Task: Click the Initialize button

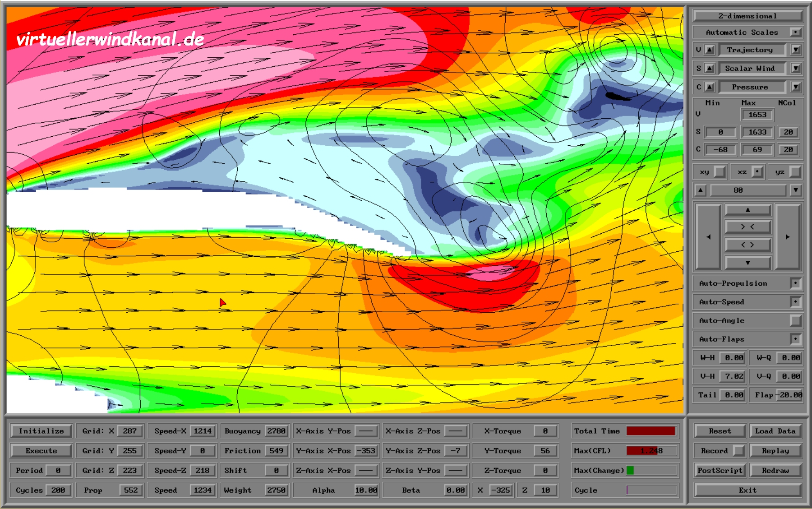Action: [x=41, y=431]
